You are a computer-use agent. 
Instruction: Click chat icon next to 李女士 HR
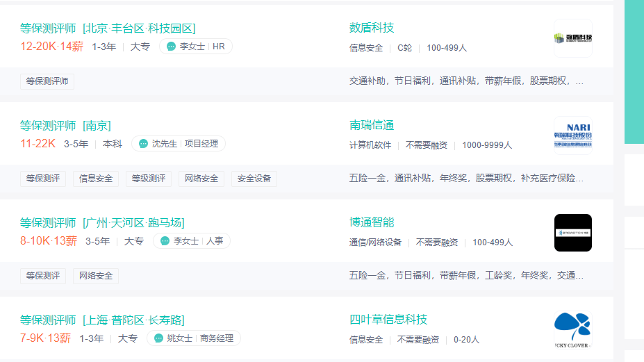click(172, 47)
